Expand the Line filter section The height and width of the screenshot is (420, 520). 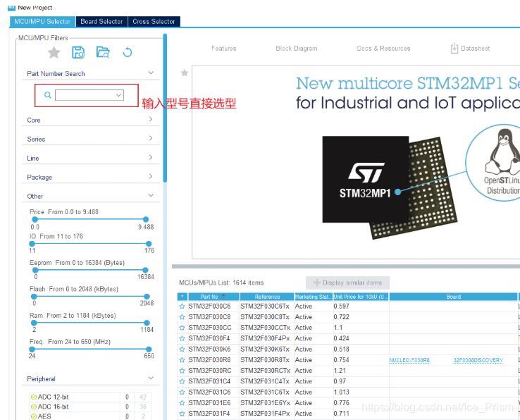[x=151, y=157]
